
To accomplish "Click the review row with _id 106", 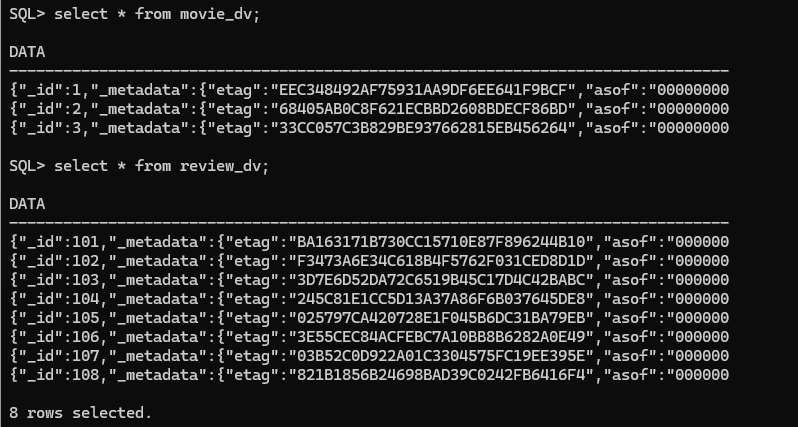I will click(368, 337).
